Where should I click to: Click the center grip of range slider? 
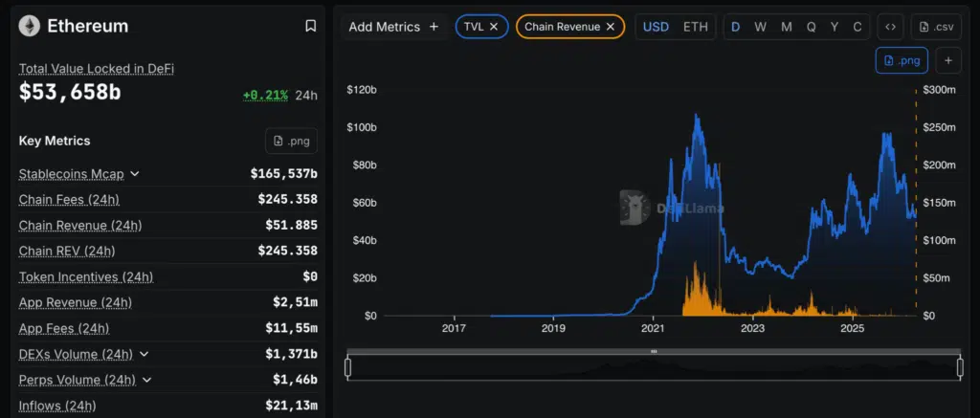coord(654,351)
